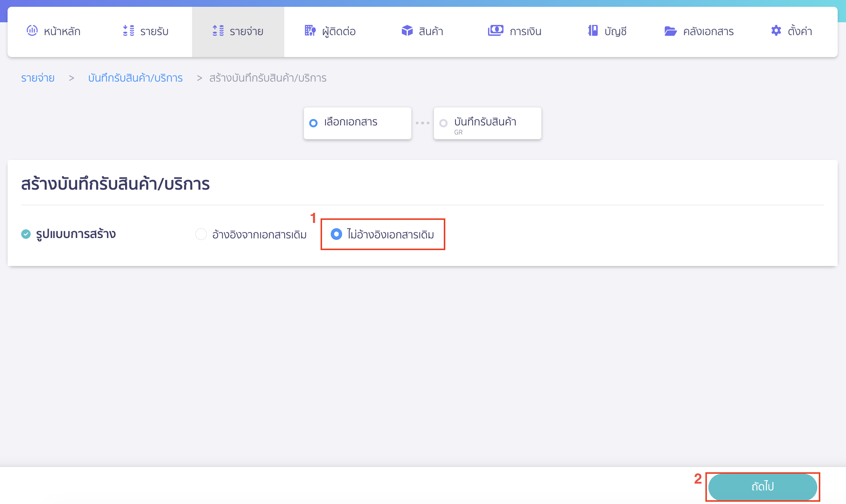Open the หน้าหลัก menu tab
This screenshot has height=504, width=846.
tap(62, 31)
